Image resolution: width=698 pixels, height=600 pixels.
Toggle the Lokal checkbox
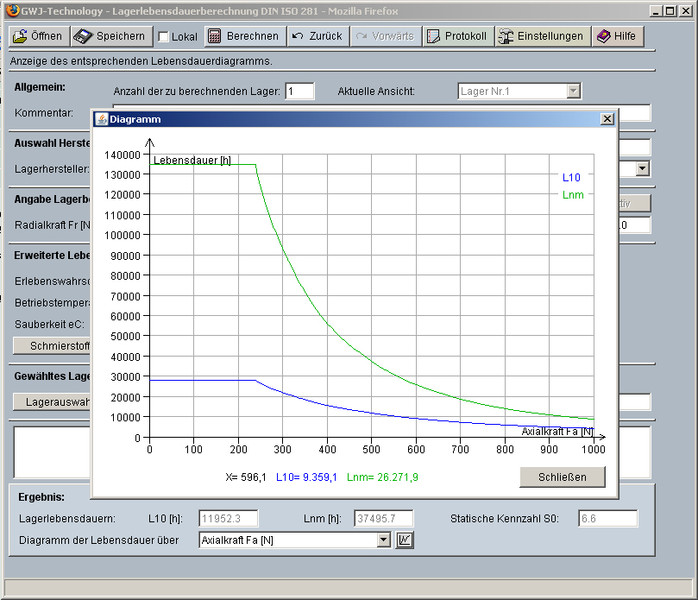163,37
